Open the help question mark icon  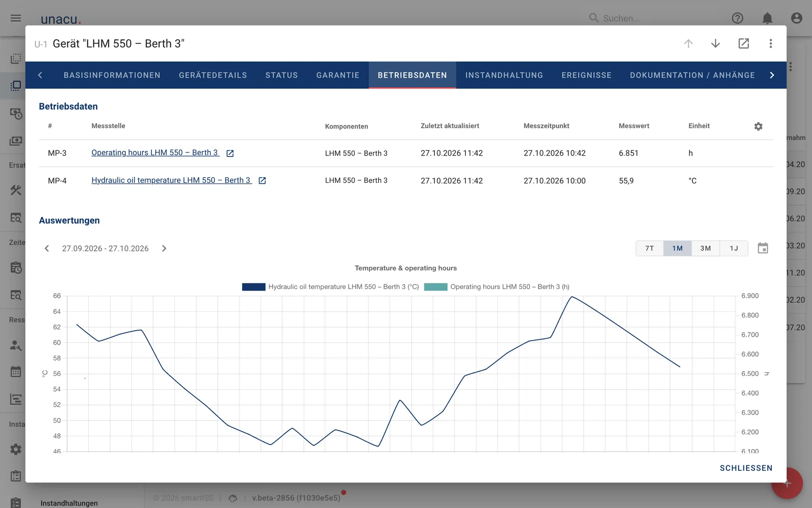point(737,18)
